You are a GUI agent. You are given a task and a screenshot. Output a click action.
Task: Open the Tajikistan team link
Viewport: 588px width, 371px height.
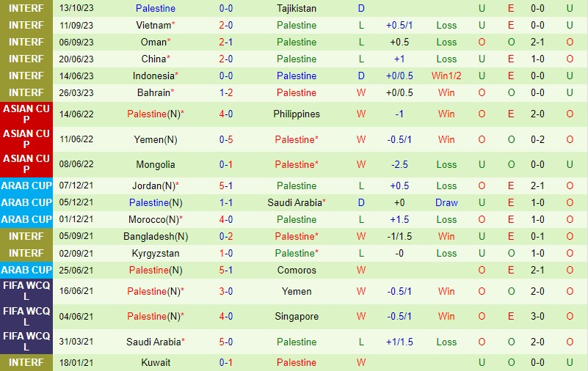coord(297,8)
